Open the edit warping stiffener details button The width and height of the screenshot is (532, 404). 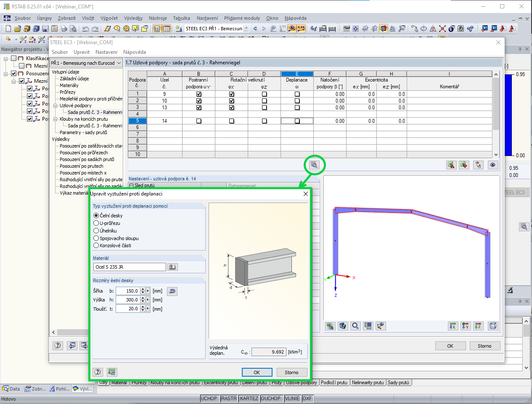[314, 165]
